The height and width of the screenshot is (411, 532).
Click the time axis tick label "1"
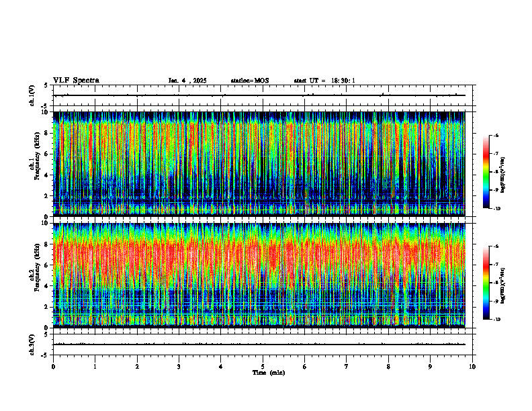tap(95, 367)
